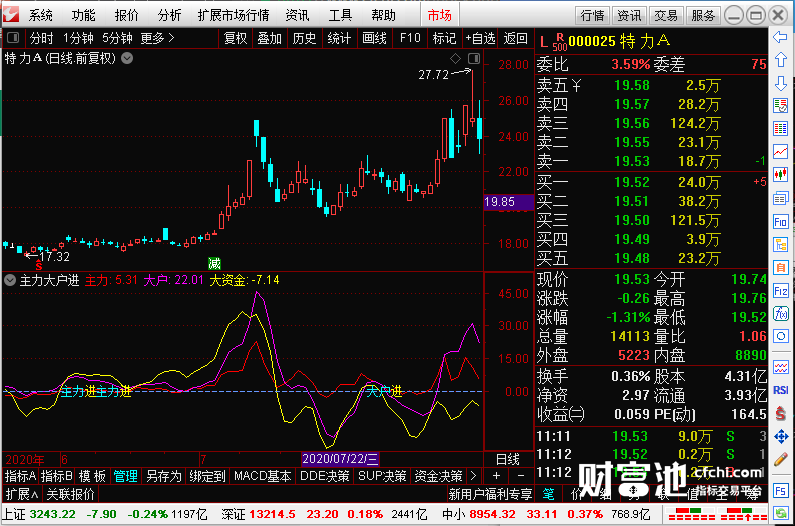This screenshot has width=795, height=526.
Task: Expand the 主力大户进 indicator dropdown
Action: (x=10, y=280)
